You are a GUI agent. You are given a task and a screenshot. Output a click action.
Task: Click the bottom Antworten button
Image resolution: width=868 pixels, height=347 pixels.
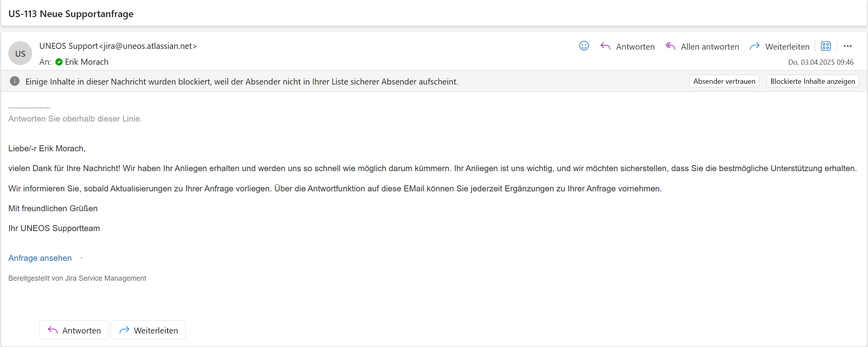tap(74, 330)
